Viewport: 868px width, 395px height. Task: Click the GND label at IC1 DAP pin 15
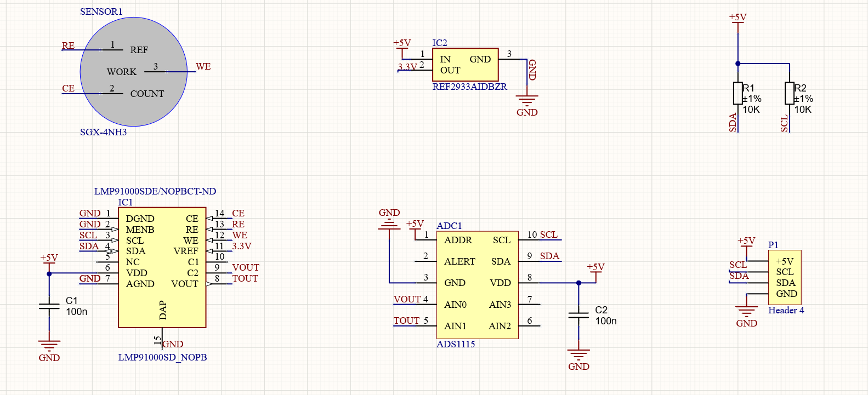[173, 344]
